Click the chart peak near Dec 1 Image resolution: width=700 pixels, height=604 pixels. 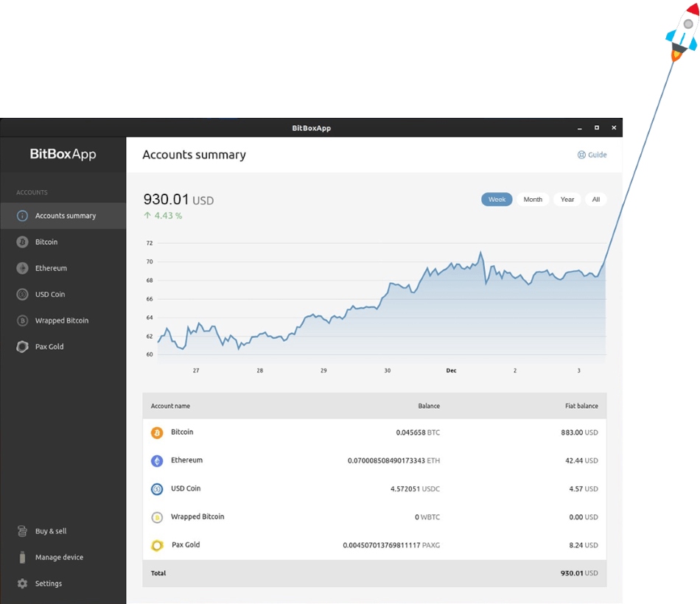[481, 253]
